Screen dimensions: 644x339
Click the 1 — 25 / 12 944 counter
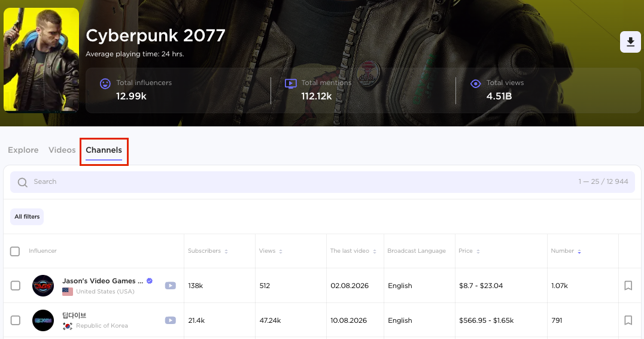[603, 181]
